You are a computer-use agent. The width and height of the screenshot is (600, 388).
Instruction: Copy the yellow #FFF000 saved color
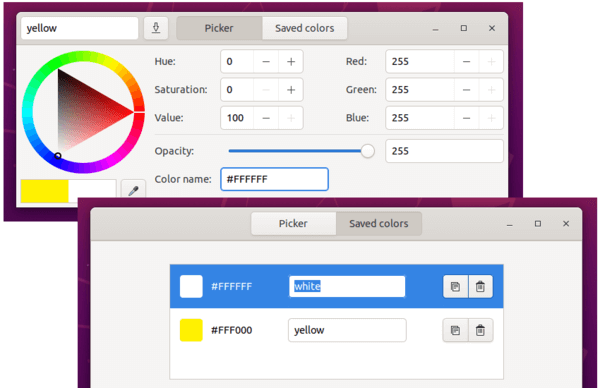[455, 330]
